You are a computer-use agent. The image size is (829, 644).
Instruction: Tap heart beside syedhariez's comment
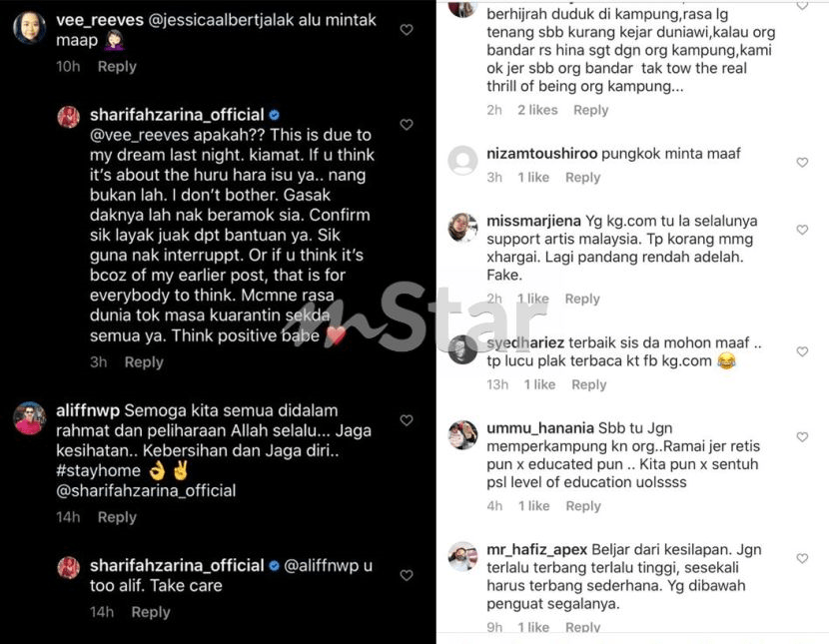click(802, 351)
